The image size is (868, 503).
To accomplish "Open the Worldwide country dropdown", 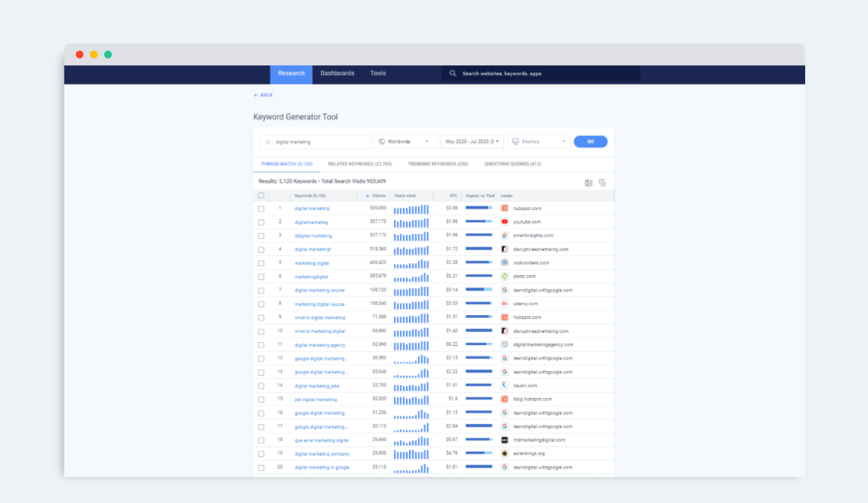I will pyautogui.click(x=405, y=142).
